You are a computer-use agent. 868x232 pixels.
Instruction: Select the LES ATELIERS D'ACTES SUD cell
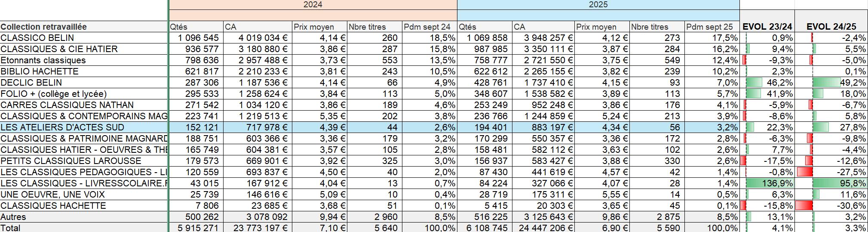tap(84, 127)
